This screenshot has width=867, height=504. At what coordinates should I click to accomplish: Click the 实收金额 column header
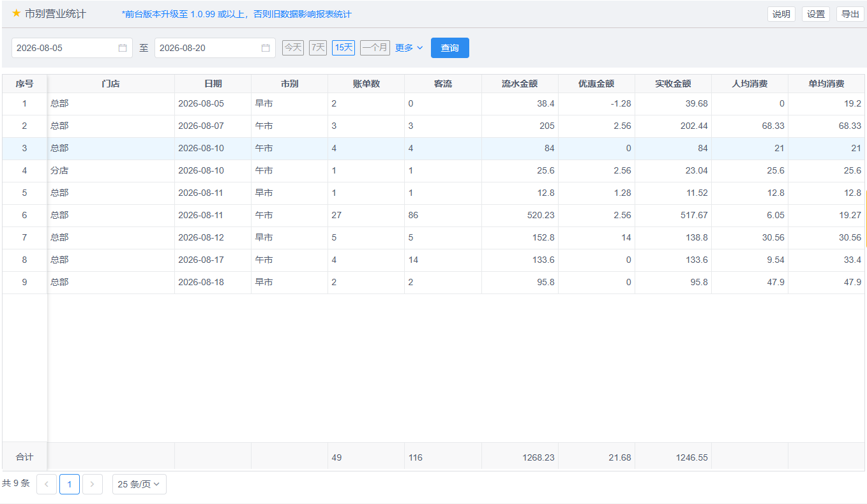point(673,84)
